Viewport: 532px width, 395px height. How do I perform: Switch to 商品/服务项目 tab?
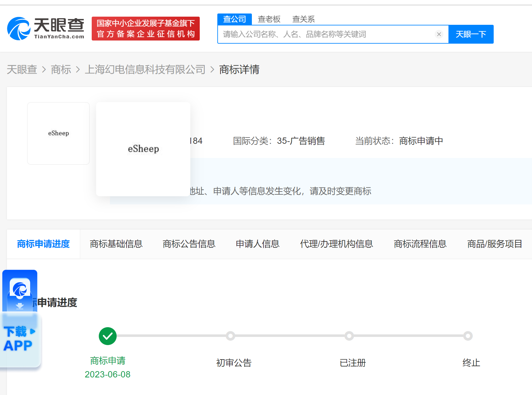coord(495,244)
